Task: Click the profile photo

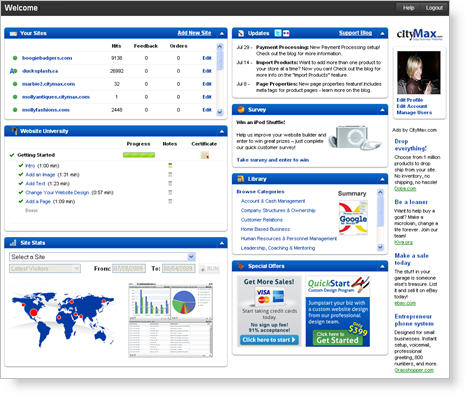Action: tap(419, 72)
